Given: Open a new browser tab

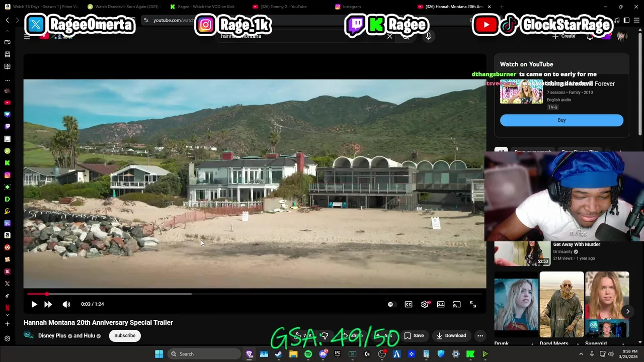Looking at the screenshot, I should [502, 7].
